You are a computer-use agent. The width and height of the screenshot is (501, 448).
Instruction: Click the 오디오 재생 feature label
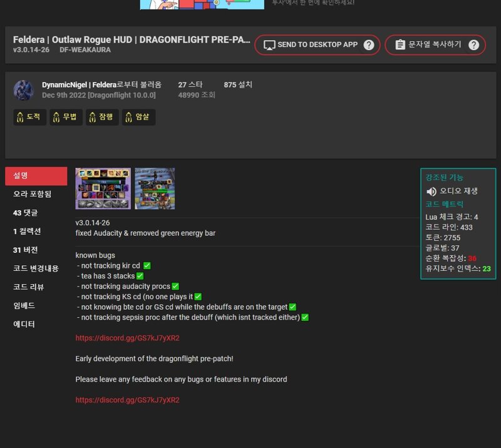pyautogui.click(x=458, y=191)
